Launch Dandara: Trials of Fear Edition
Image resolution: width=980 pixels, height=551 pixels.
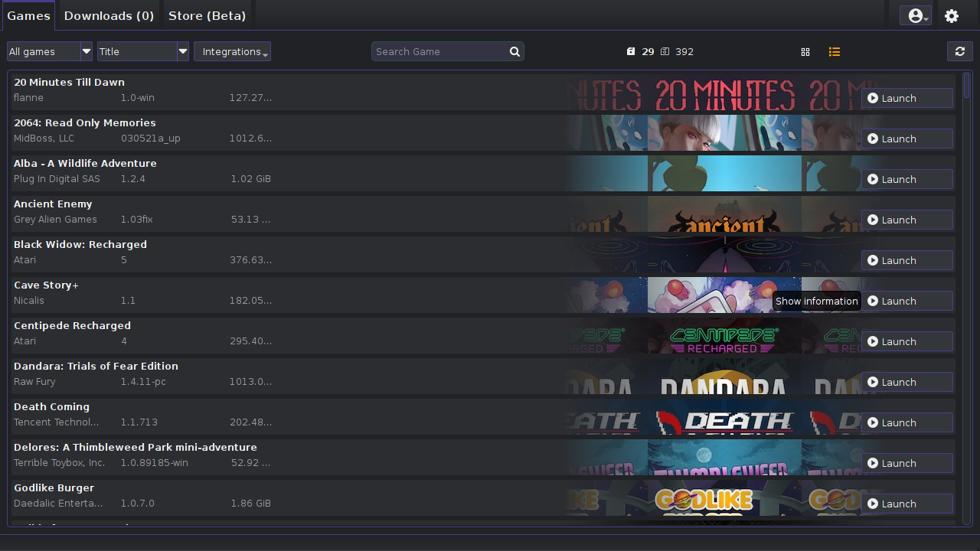coord(907,382)
